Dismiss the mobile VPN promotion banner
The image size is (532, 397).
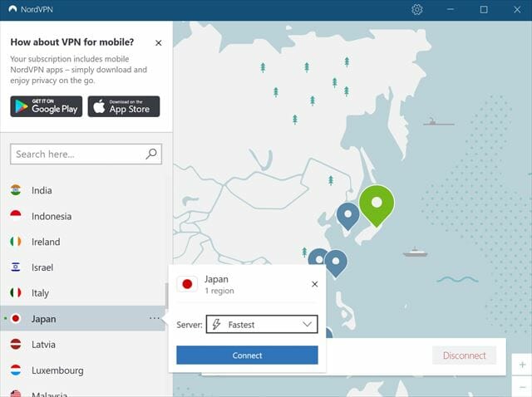159,43
